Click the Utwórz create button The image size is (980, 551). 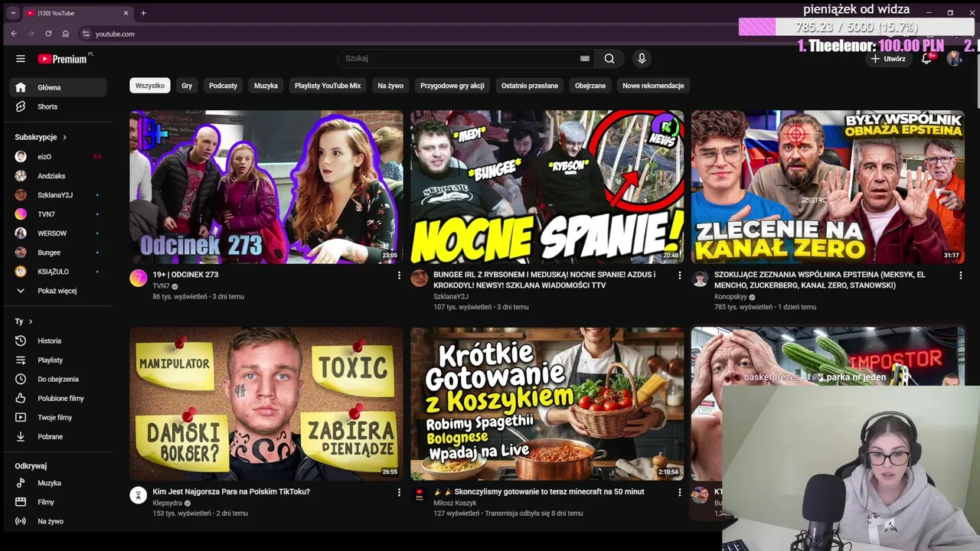pyautogui.click(x=888, y=59)
